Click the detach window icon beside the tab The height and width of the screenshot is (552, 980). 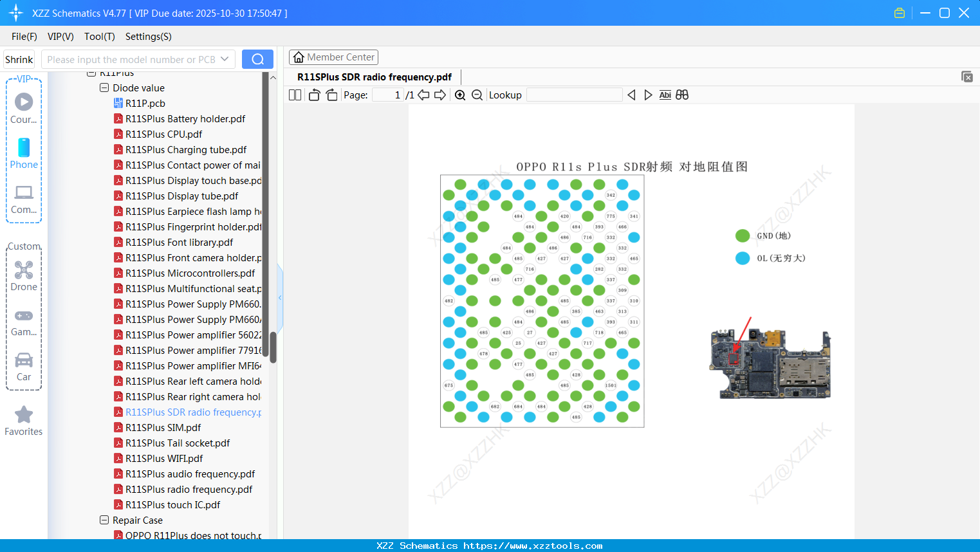(966, 77)
